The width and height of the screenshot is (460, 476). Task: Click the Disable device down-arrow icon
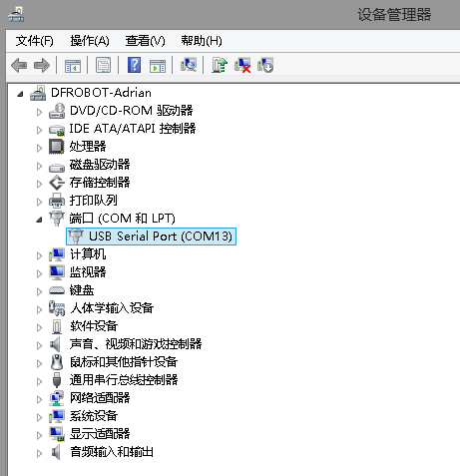point(265,65)
